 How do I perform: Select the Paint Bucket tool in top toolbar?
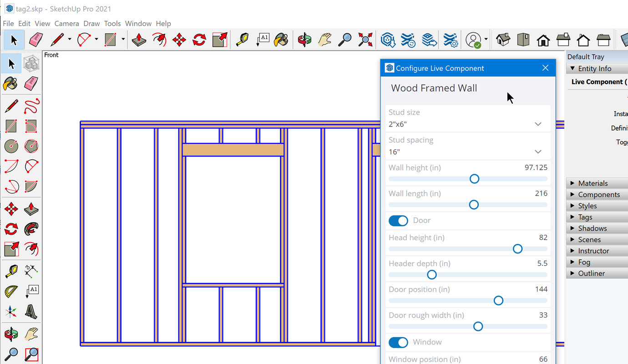pyautogui.click(x=281, y=40)
